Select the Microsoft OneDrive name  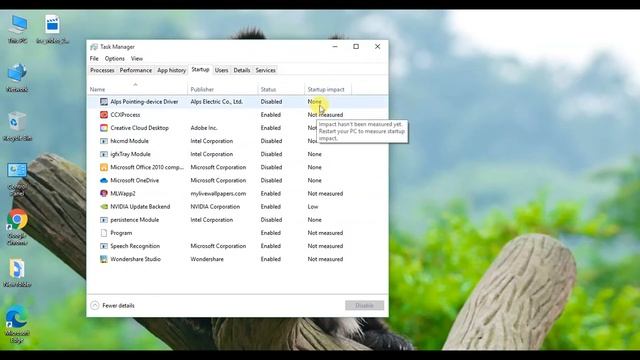135,180
